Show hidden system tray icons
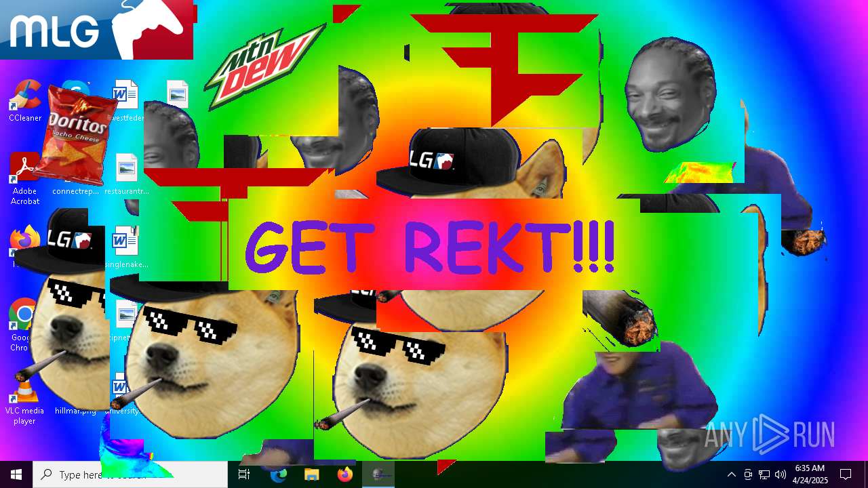Viewport: 868px width, 488px height. pos(731,474)
